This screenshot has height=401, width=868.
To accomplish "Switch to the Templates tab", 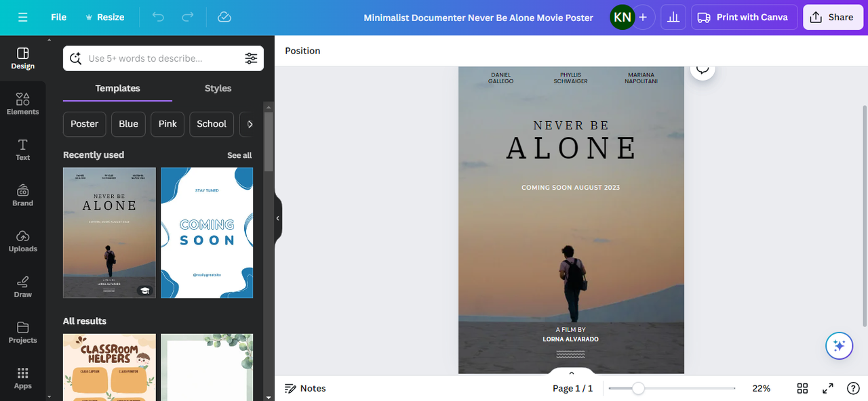I will pyautogui.click(x=117, y=88).
